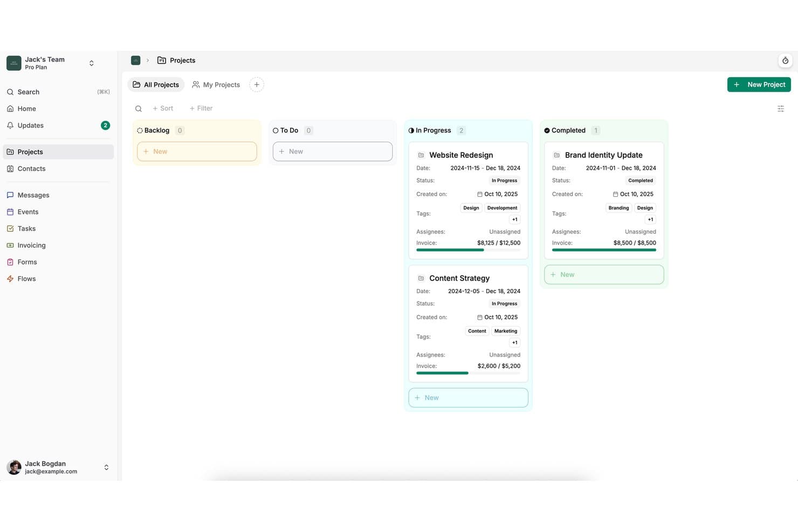This screenshot has height=532, width=798.
Task: Expand the +1 tags on Brand Identity Update
Action: [651, 219]
